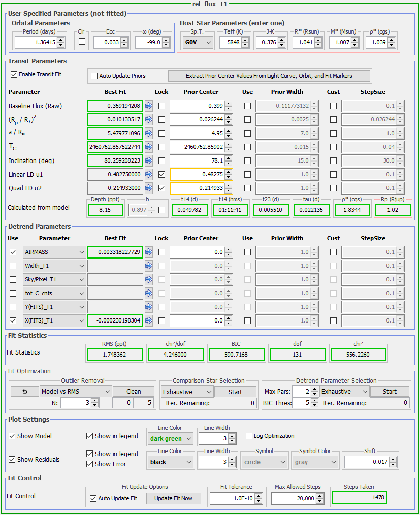Click Width_T1 detrend arrow icon
The width and height of the screenshot is (420, 515).
click(x=149, y=266)
